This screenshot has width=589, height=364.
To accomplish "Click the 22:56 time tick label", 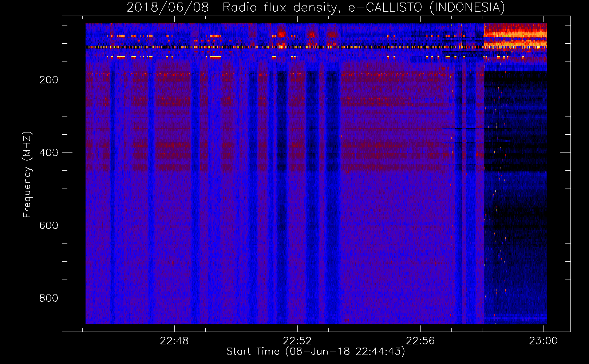I will tap(420, 341).
